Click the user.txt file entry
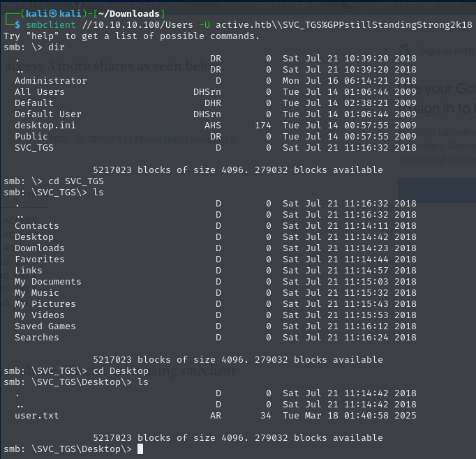This screenshot has width=476, height=459. point(36,416)
